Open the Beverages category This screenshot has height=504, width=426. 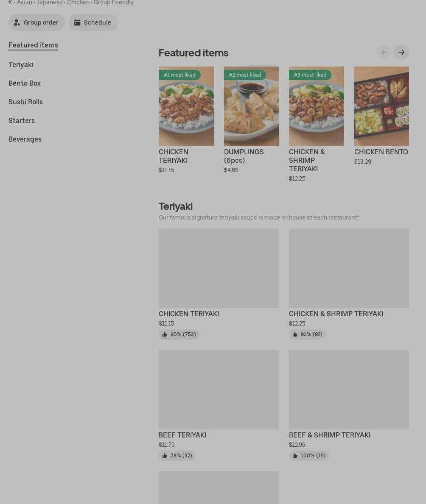point(25,139)
